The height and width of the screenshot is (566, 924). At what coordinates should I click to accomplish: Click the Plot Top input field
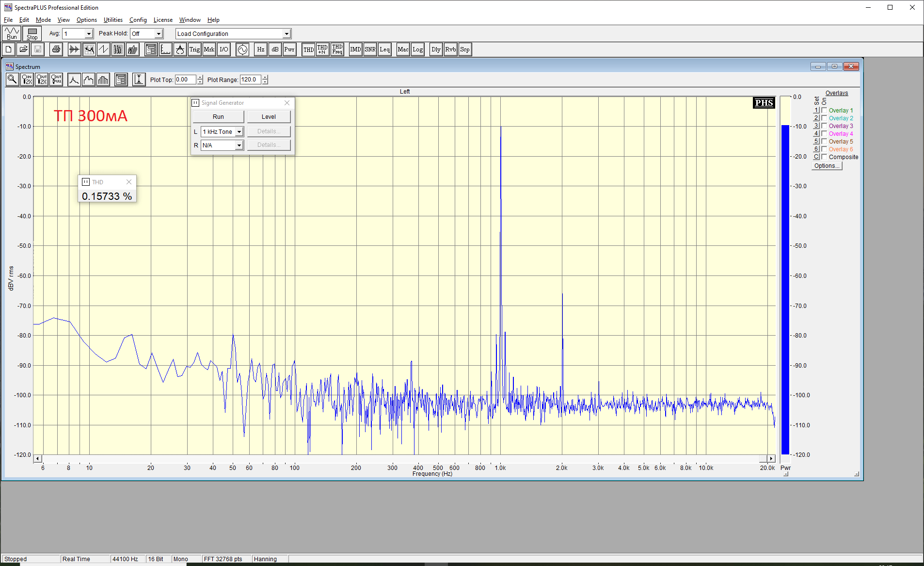click(185, 80)
